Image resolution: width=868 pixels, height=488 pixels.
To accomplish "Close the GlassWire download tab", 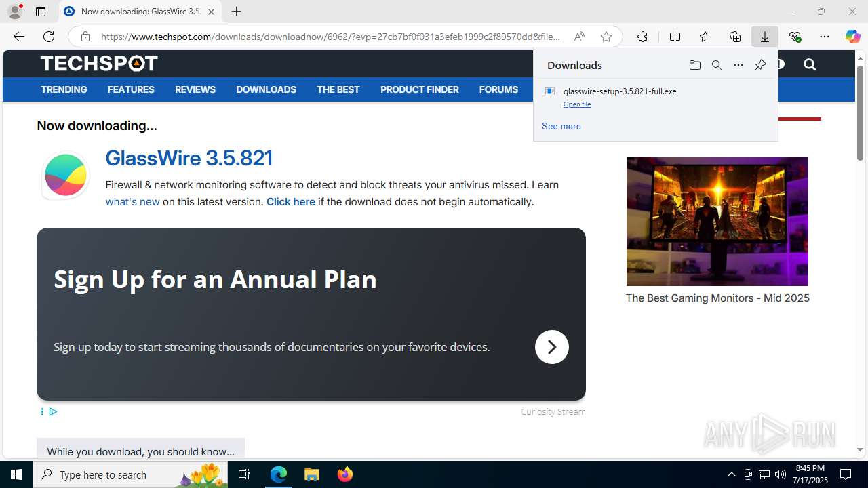I will pyautogui.click(x=211, y=12).
